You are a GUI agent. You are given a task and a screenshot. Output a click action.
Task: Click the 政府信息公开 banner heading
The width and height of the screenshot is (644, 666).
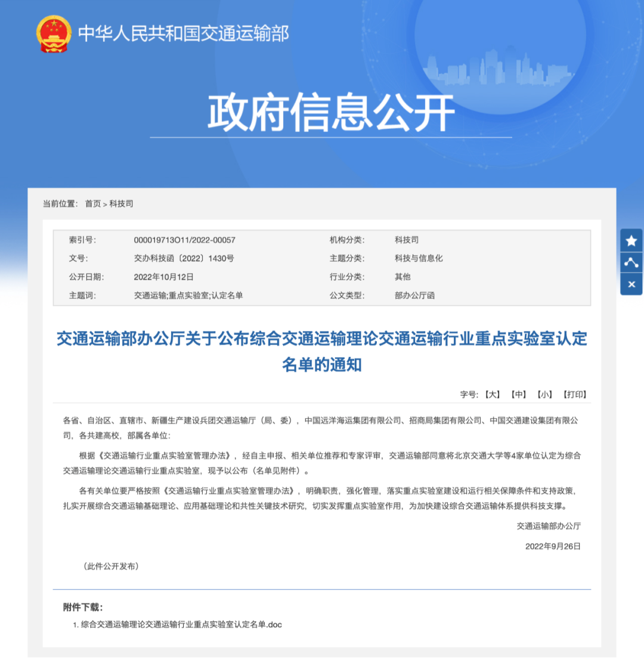(330, 112)
